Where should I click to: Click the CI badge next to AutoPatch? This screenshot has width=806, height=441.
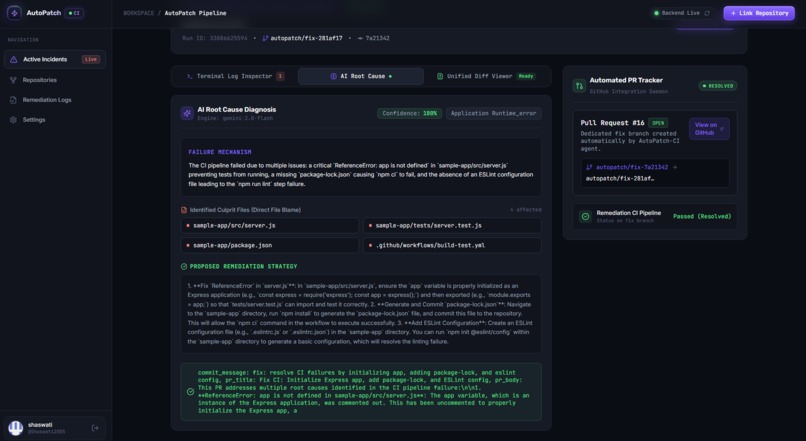click(x=75, y=13)
